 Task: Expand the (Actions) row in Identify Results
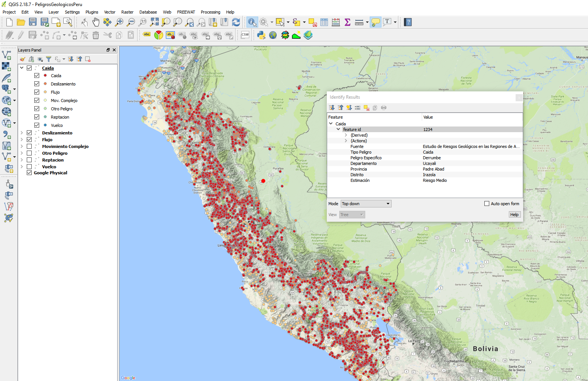pyautogui.click(x=346, y=141)
